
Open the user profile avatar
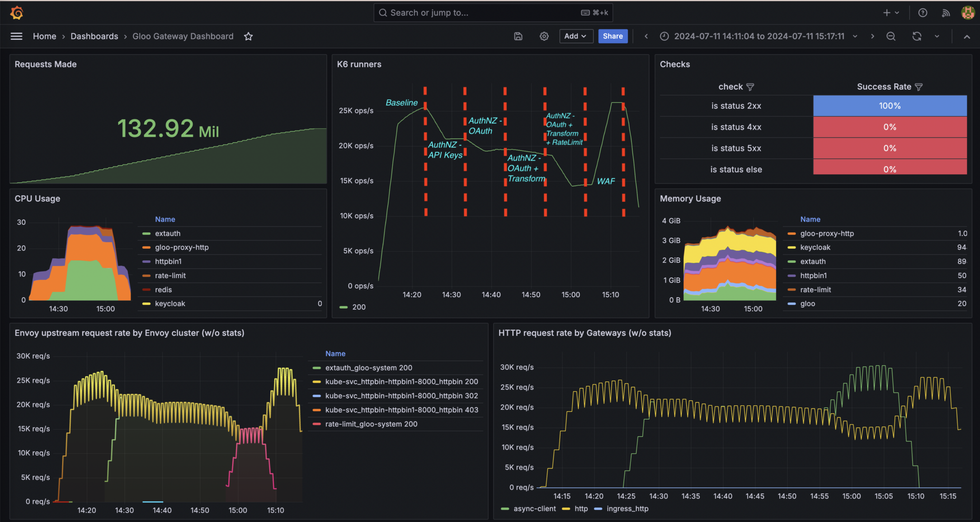[x=968, y=13]
